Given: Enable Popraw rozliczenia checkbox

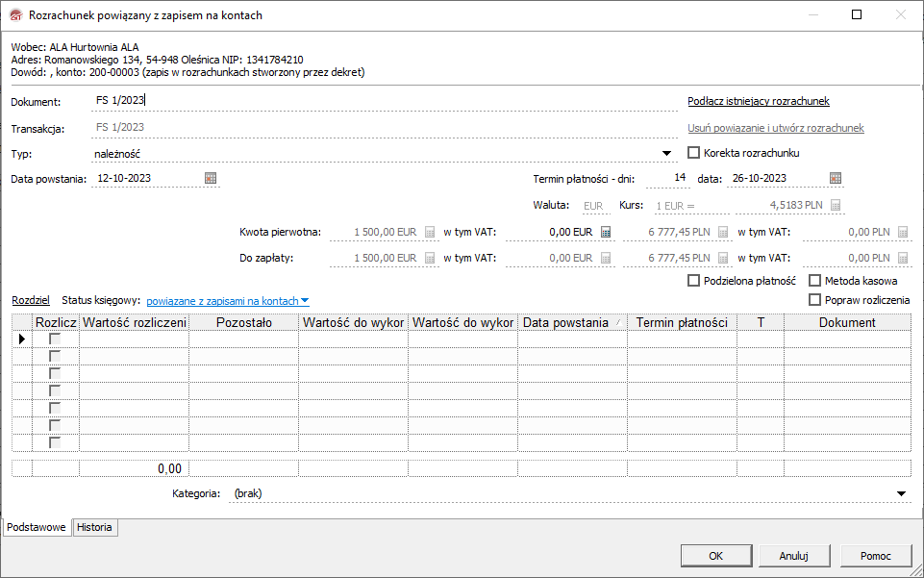Looking at the screenshot, I should [x=815, y=300].
